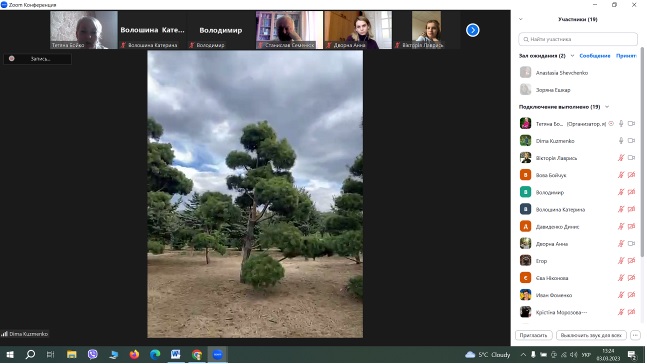647x364 pixels.
Task: Click Єва Ніконова disabled camera icon
Action: (x=631, y=278)
